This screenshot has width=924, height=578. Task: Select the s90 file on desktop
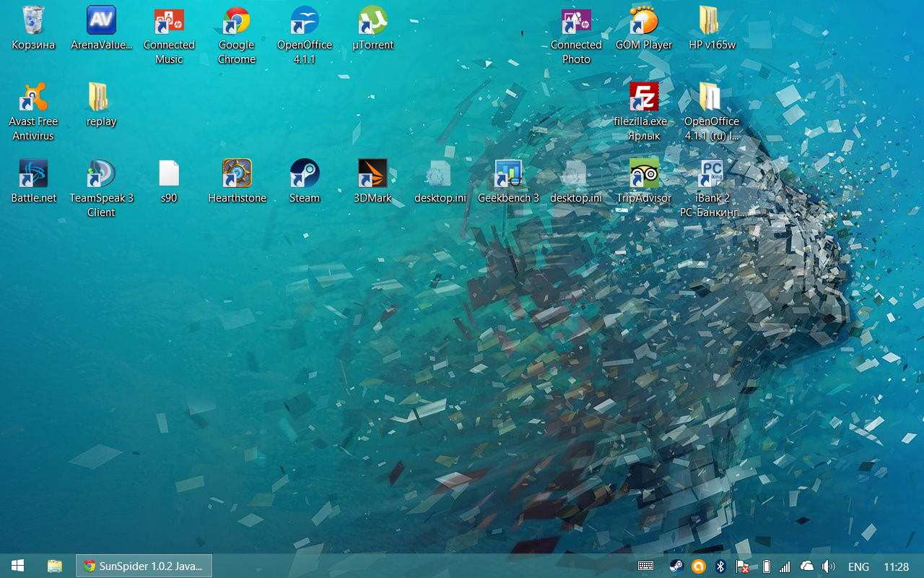169,174
